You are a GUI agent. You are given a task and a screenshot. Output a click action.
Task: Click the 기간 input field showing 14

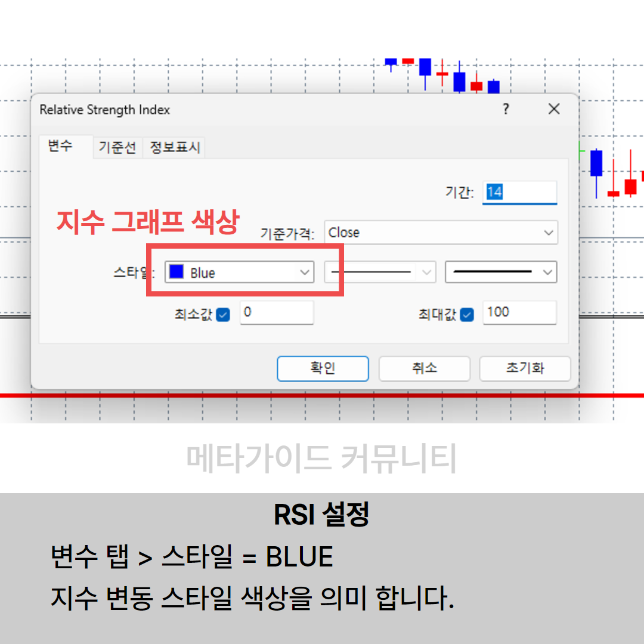click(519, 192)
